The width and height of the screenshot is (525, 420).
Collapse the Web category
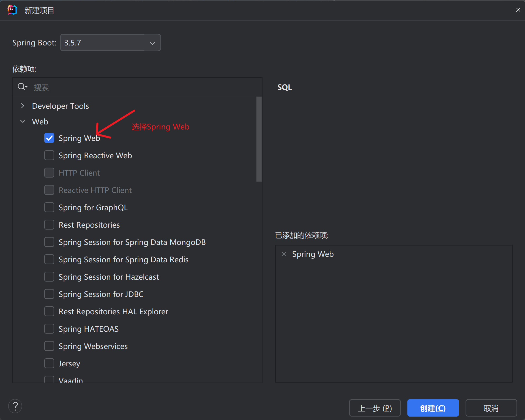(x=23, y=121)
